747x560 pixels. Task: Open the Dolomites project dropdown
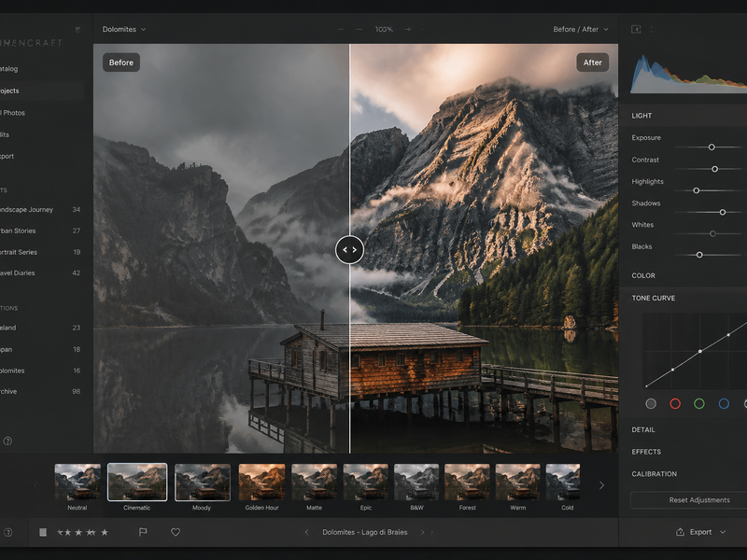[x=124, y=29]
